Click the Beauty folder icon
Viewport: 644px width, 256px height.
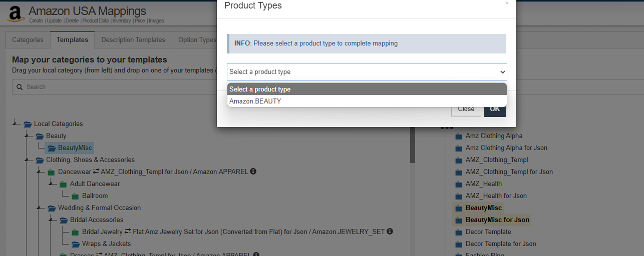pyautogui.click(x=40, y=136)
